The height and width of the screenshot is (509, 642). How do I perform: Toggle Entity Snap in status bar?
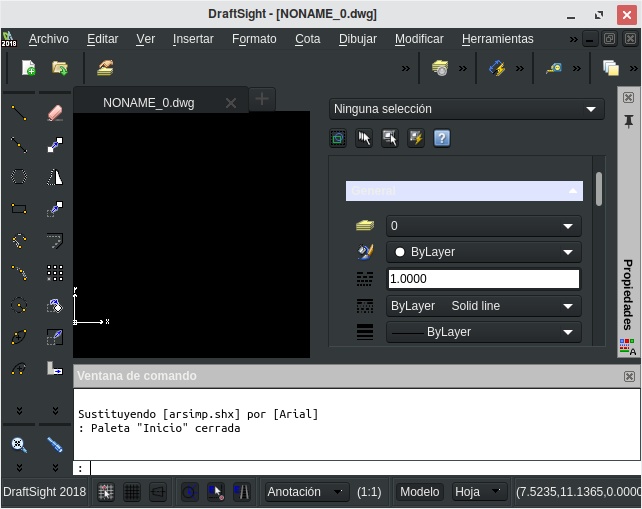click(x=216, y=492)
